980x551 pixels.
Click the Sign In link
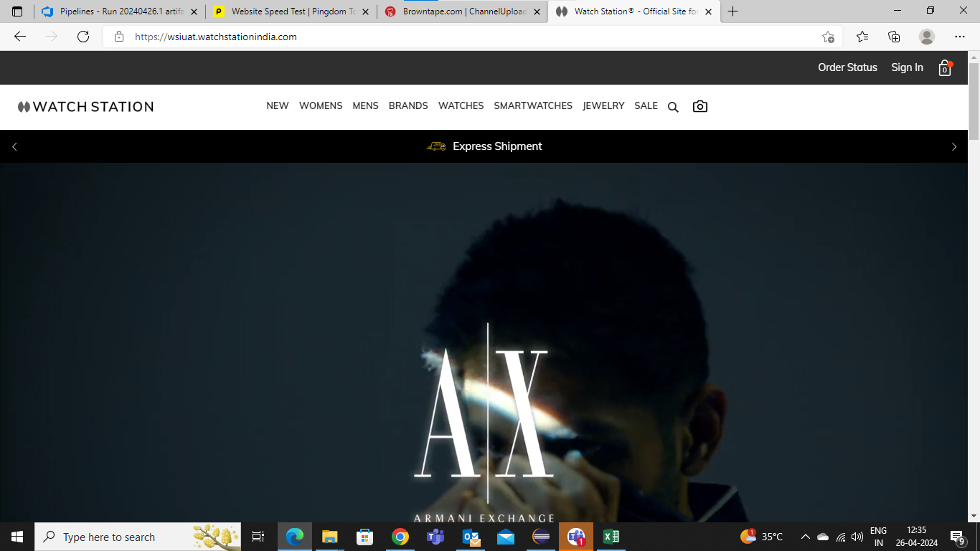907,67
